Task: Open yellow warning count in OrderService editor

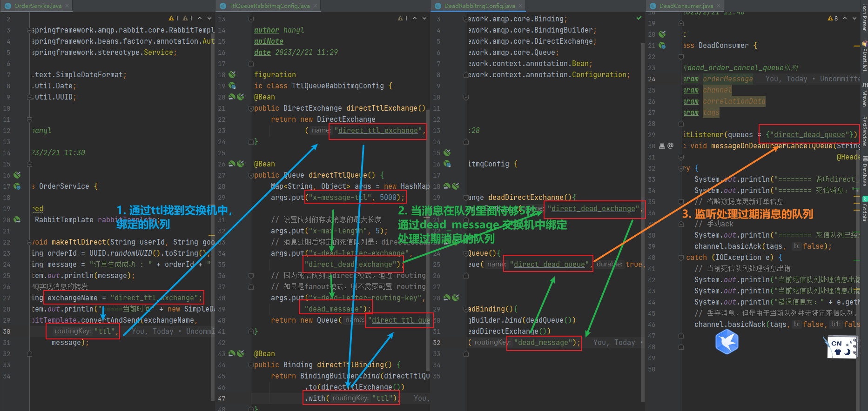Action: [x=174, y=18]
